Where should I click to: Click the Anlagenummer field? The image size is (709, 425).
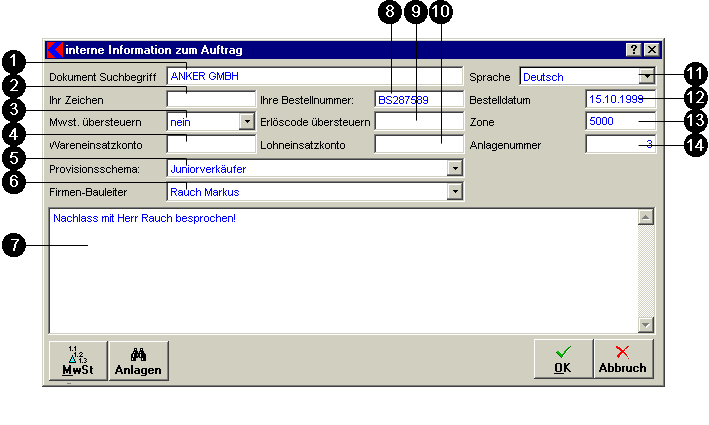(x=620, y=145)
